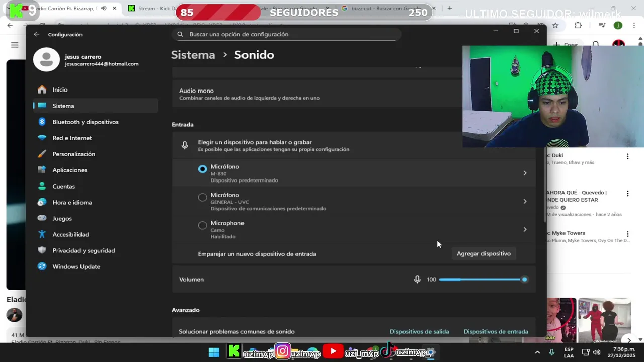Open the browser media control icon
This screenshot has height=362, width=644.
coord(602,25)
